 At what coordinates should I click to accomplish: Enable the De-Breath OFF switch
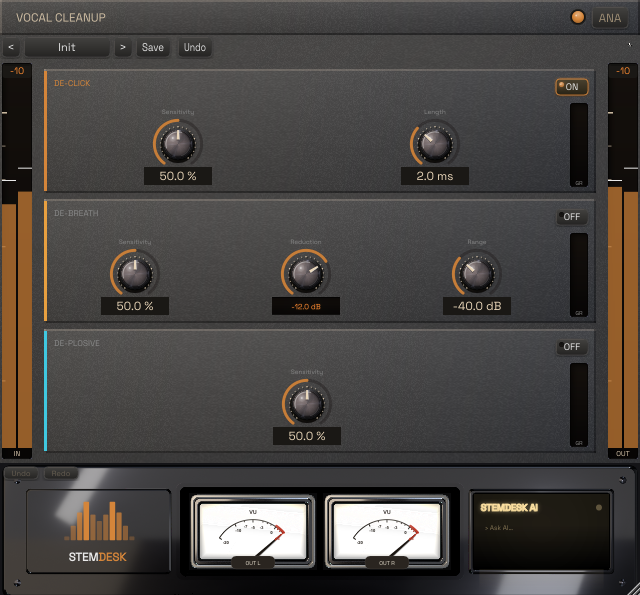point(572,217)
